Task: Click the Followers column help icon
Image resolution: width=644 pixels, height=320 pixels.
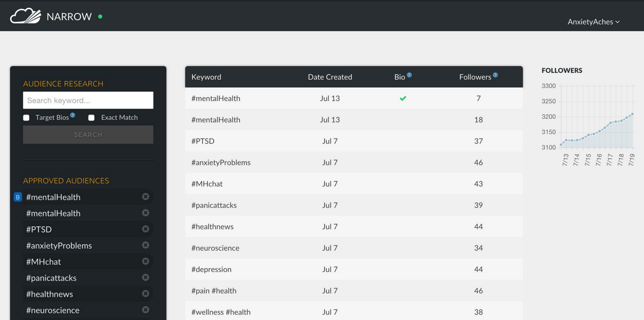Action: 495,75
